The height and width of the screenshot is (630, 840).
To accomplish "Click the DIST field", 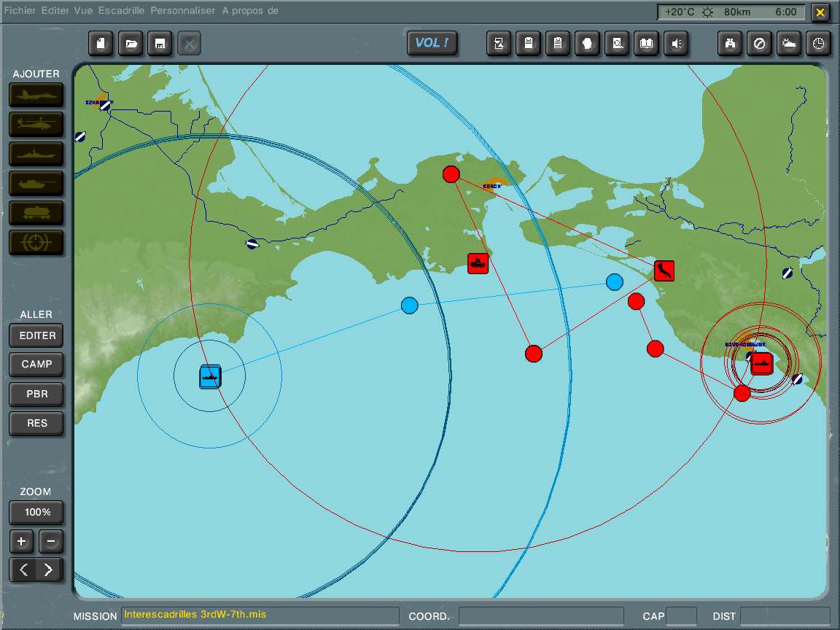I will (x=785, y=615).
